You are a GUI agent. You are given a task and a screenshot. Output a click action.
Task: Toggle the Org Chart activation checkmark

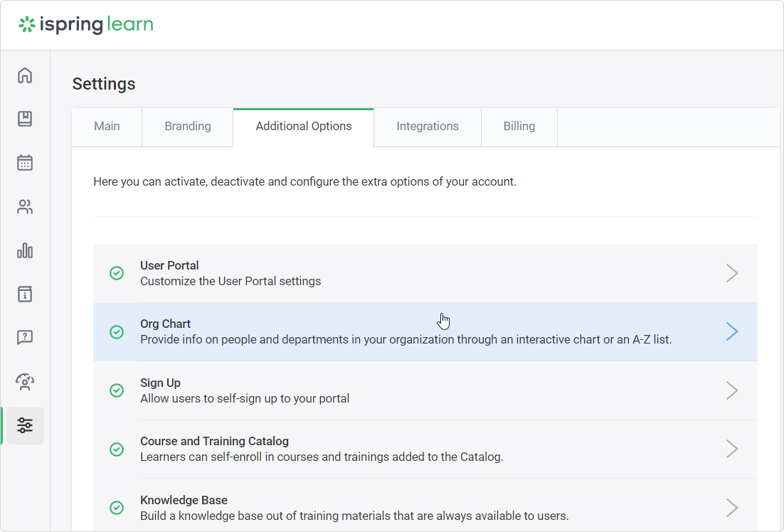pos(117,331)
